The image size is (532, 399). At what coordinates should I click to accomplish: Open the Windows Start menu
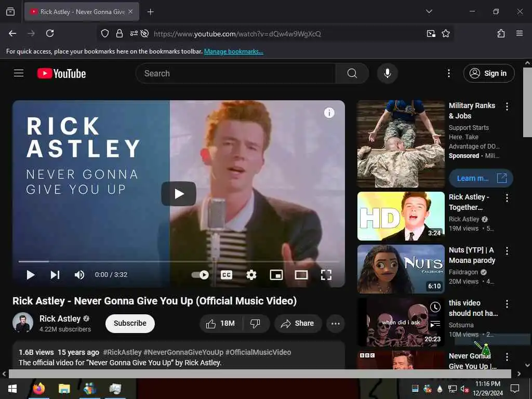[12, 389]
